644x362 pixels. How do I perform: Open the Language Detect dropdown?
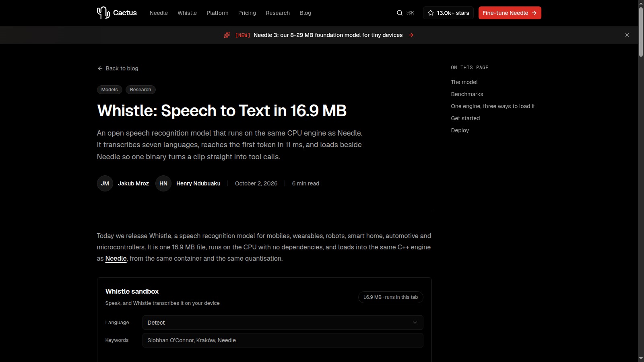(283, 323)
